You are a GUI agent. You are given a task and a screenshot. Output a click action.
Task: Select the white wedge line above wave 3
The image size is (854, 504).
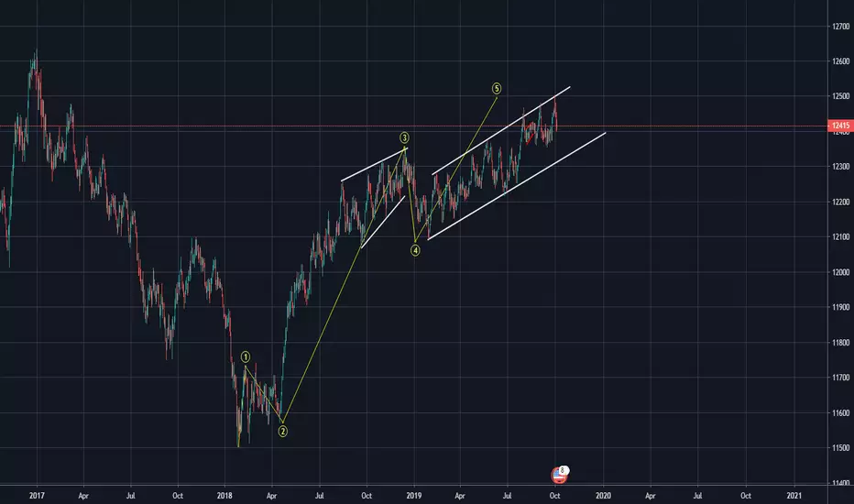tap(374, 164)
